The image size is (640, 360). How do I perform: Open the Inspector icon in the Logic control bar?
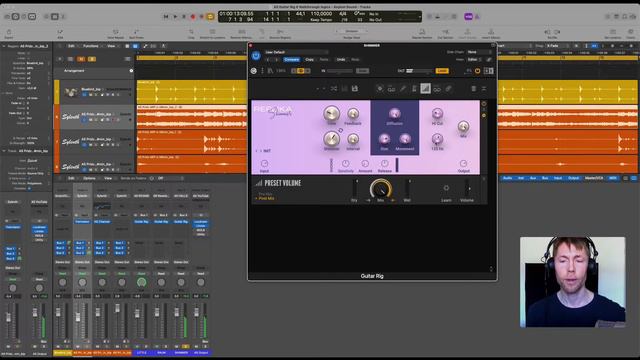tap(15, 17)
